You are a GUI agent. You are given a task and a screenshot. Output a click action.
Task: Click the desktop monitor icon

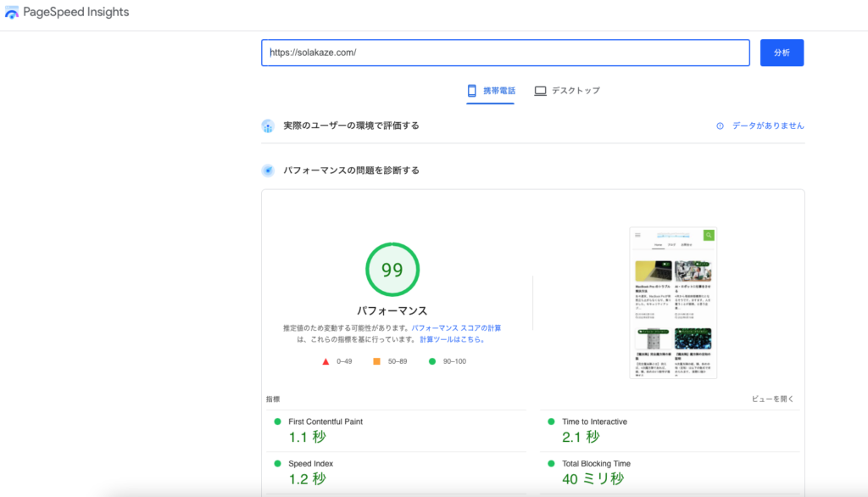pyautogui.click(x=540, y=91)
